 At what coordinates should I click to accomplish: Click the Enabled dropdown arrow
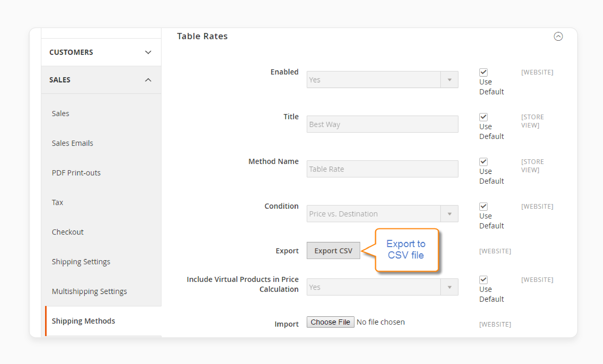pos(449,80)
